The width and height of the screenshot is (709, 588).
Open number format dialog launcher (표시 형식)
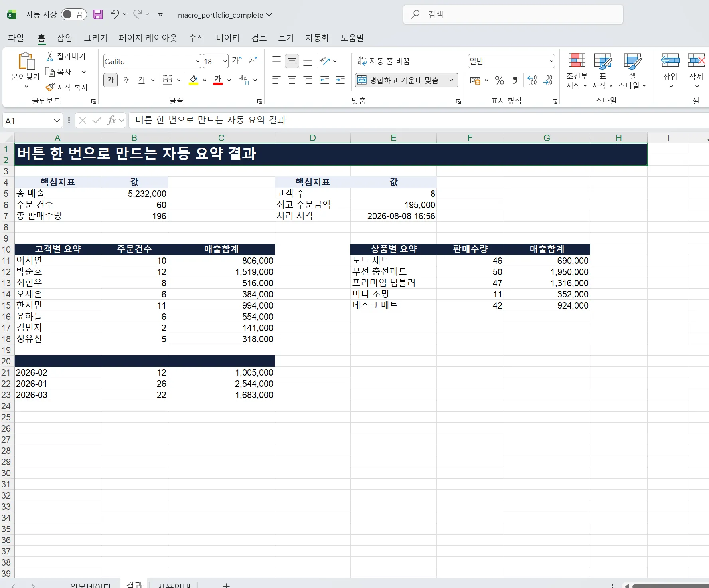(555, 101)
